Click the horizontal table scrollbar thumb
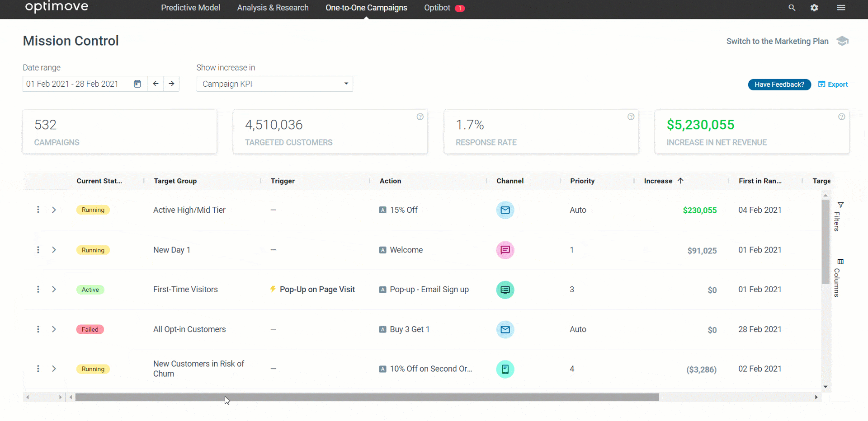 pyautogui.click(x=367, y=397)
